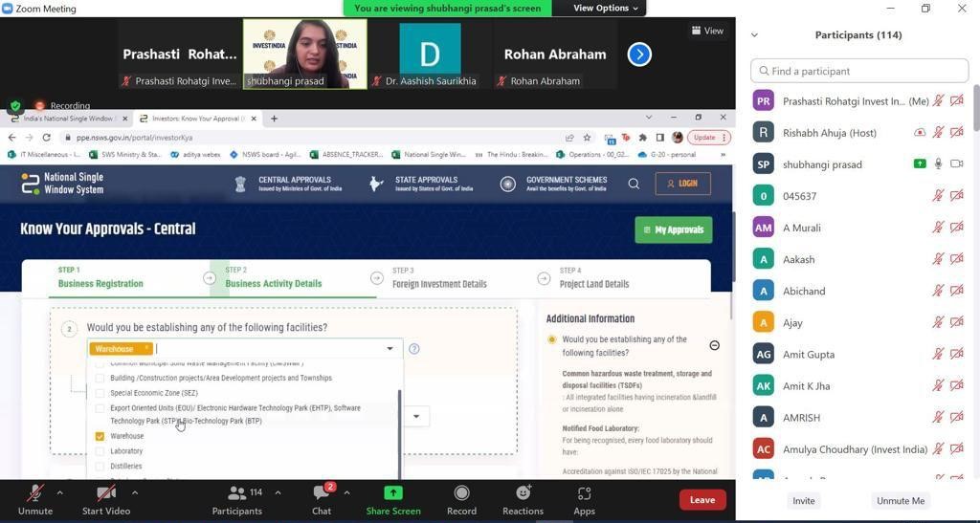
Task: Toggle shubhangi prasad's microphone icon in list
Action: tap(938, 163)
